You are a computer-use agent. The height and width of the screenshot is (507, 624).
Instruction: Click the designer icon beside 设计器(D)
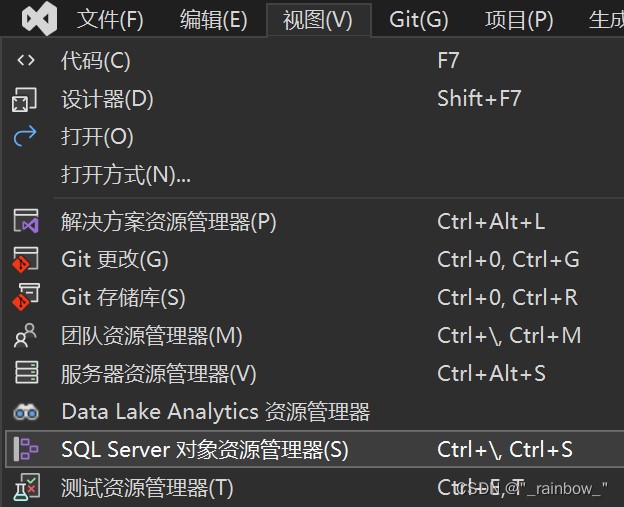(25, 99)
